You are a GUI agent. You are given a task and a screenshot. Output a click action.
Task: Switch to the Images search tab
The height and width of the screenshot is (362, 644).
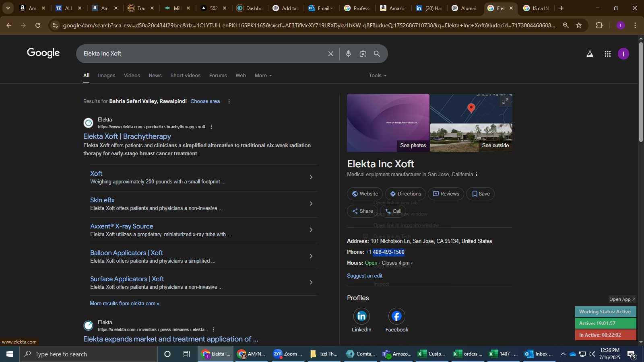click(107, 76)
